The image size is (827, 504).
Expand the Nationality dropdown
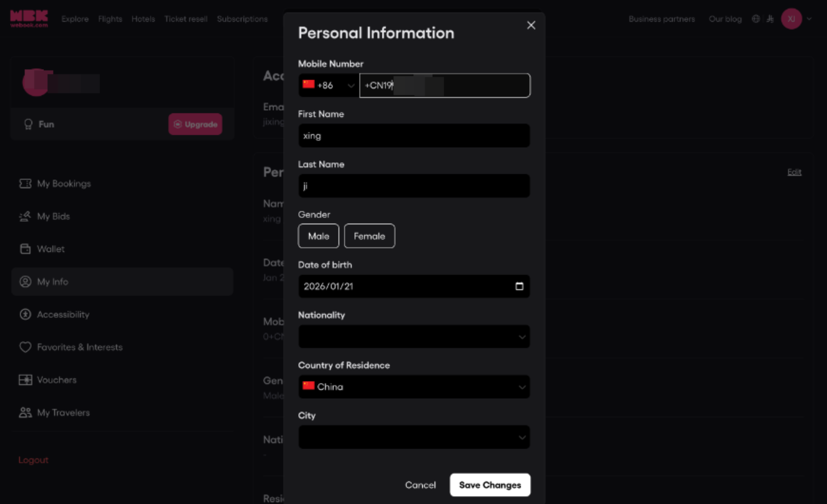414,337
